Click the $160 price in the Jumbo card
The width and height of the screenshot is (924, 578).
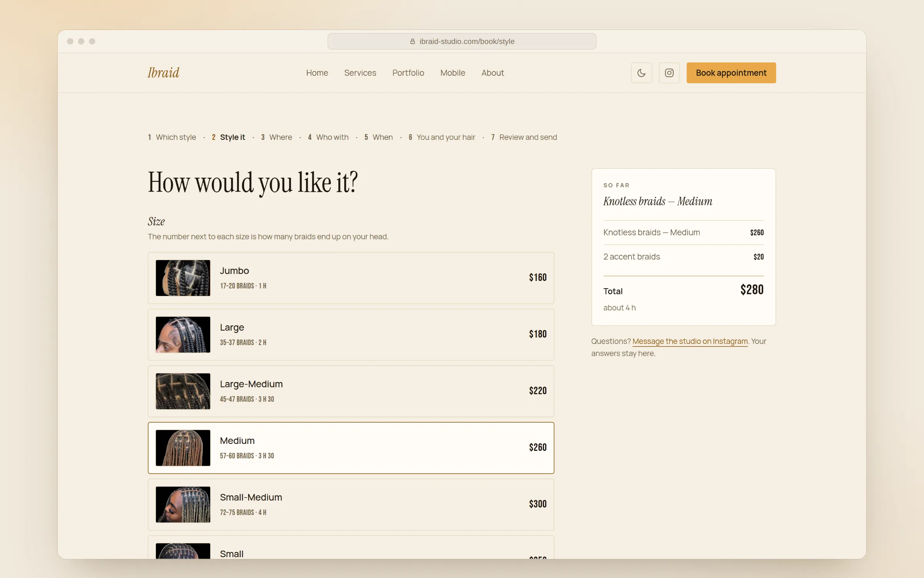(x=537, y=277)
